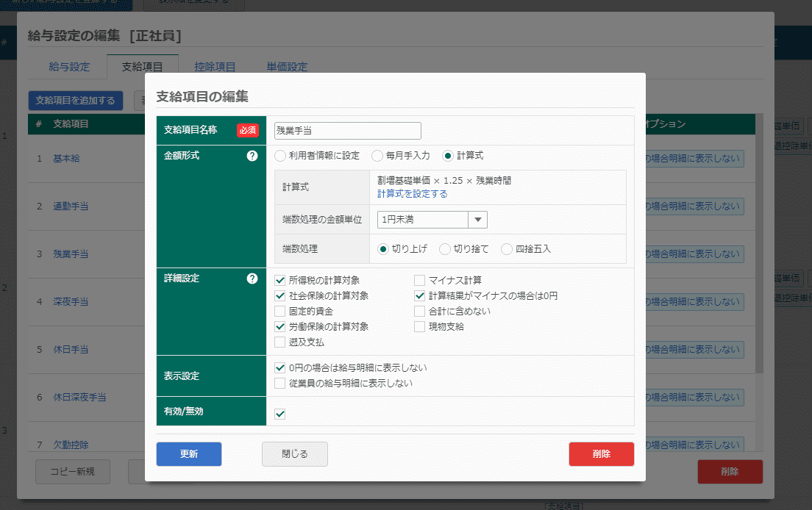812x510 pixels.
Task: Click help icon next to 金額形式
Action: 252,156
